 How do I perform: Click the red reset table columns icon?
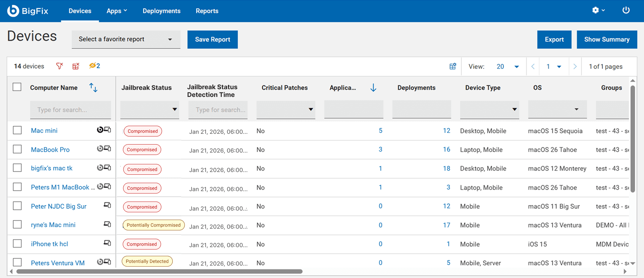click(76, 66)
